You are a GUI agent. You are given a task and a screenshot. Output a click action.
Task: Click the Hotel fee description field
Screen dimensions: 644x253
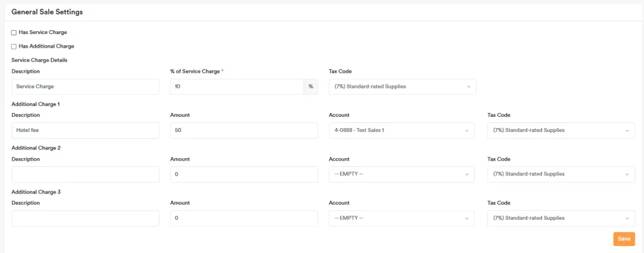point(85,131)
